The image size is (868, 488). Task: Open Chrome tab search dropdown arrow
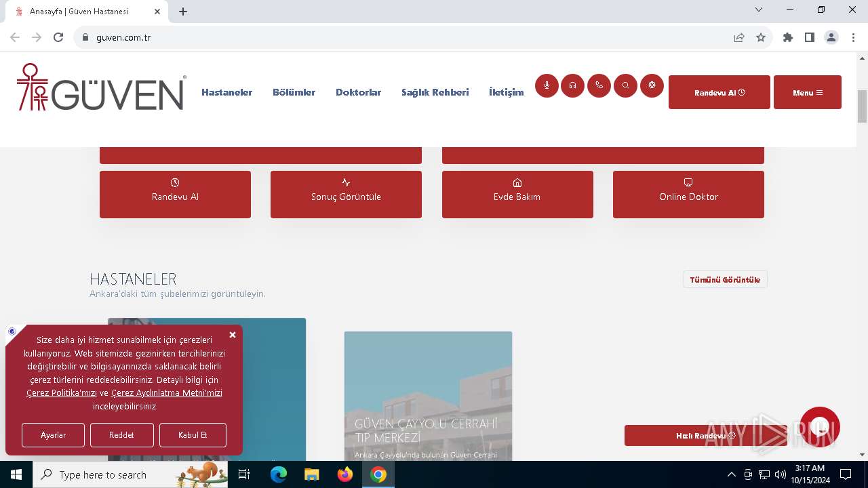tap(759, 10)
